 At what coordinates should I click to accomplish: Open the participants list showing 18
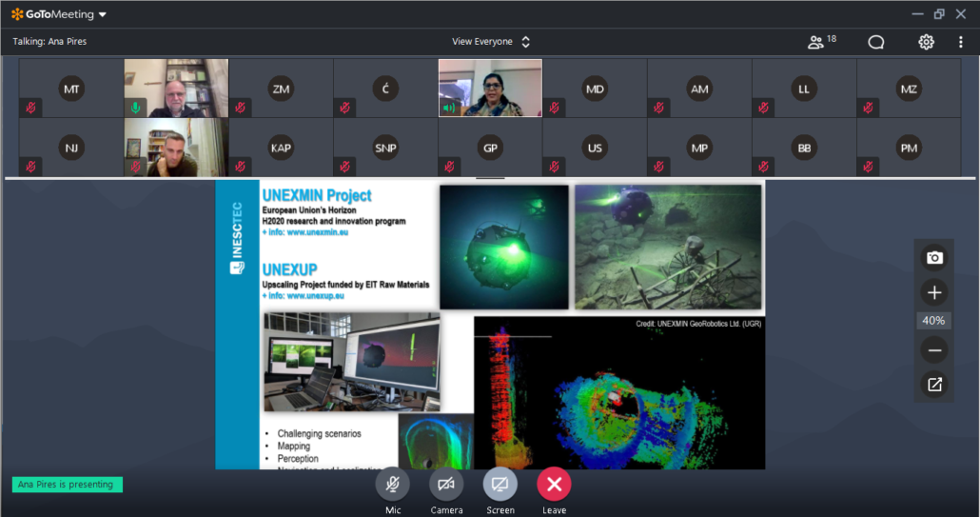[x=821, y=41]
